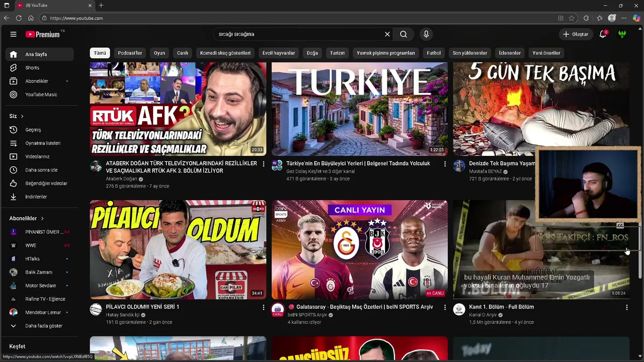
Task: Open Oynatma listeleri in the sidebar
Action: click(40, 143)
